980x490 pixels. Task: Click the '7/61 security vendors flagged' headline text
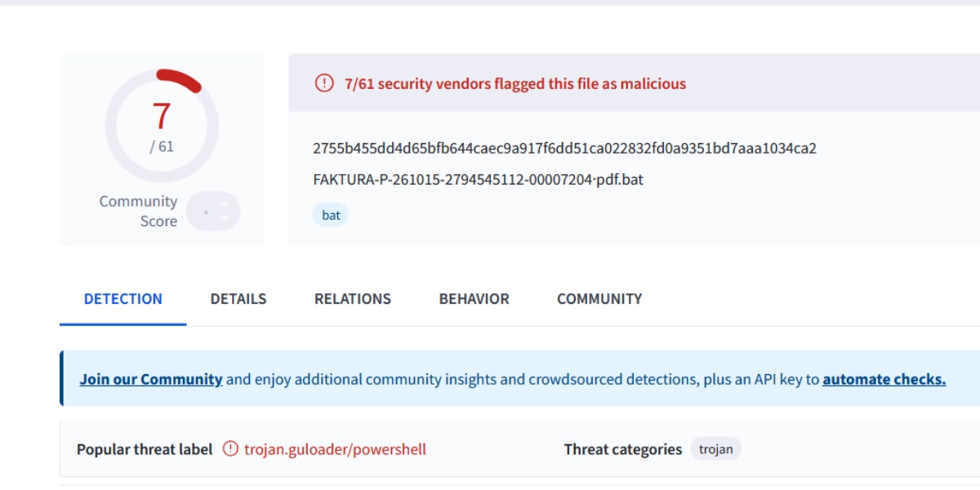click(515, 83)
